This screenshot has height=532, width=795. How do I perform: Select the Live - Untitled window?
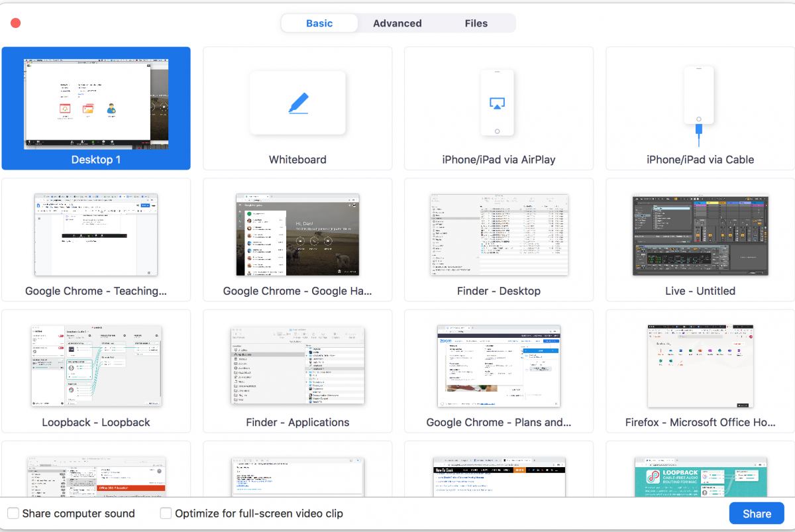[700, 240]
